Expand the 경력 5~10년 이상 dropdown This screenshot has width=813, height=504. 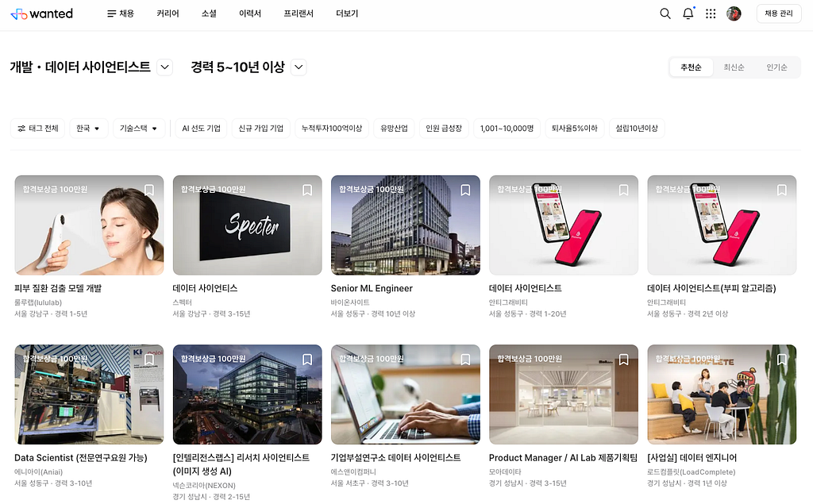299,67
